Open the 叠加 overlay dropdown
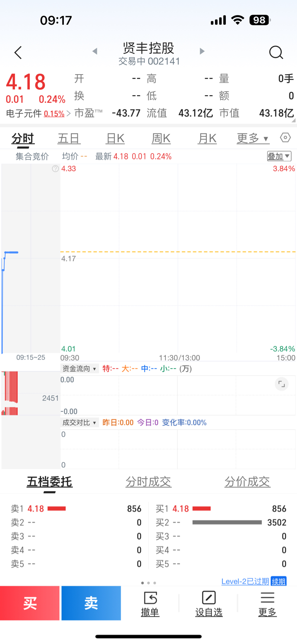The height and width of the screenshot is (644, 297). click(279, 156)
